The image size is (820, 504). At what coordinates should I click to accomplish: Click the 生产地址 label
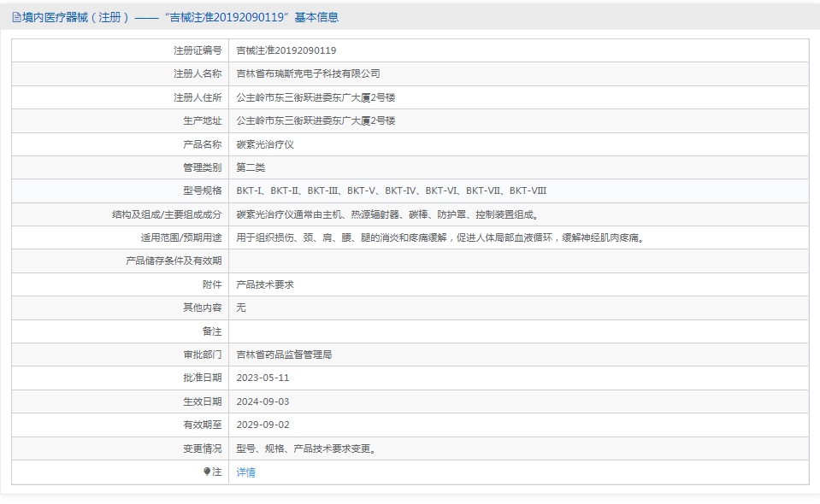[203, 120]
